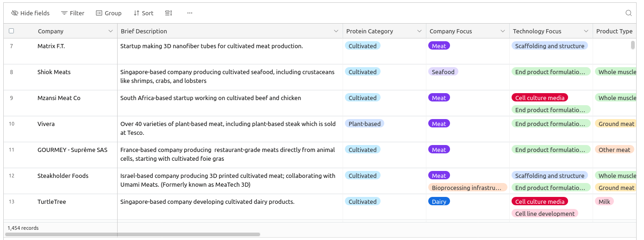Click the Plant-based tag in Vivera row

364,124
